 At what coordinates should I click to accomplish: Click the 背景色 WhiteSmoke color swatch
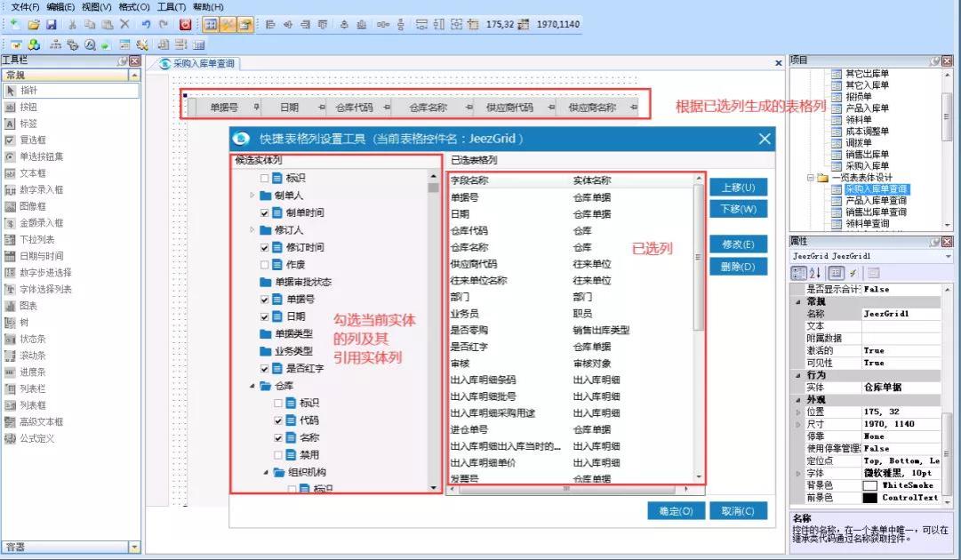pyautogui.click(x=869, y=485)
